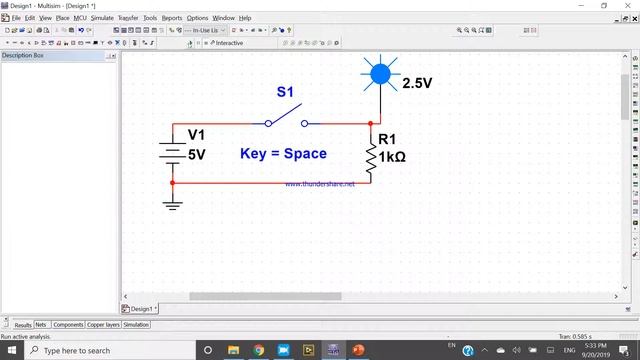Click the 5V battery value label

coord(197,155)
